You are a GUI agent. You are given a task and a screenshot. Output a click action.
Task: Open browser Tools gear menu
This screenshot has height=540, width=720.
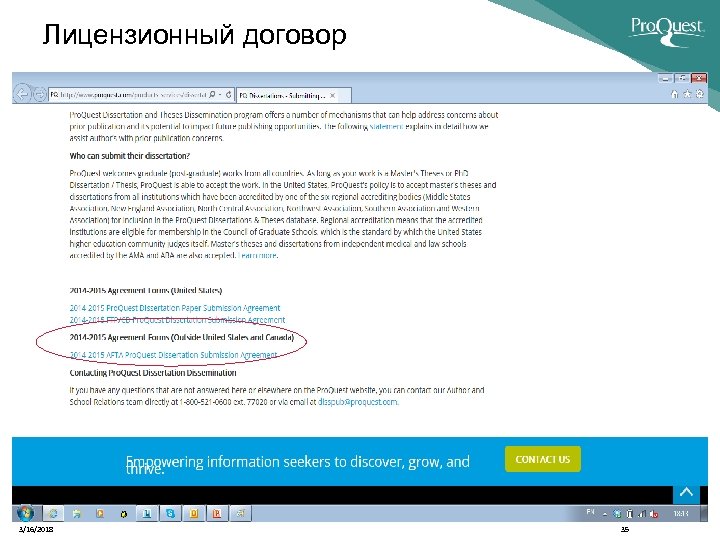click(700, 94)
